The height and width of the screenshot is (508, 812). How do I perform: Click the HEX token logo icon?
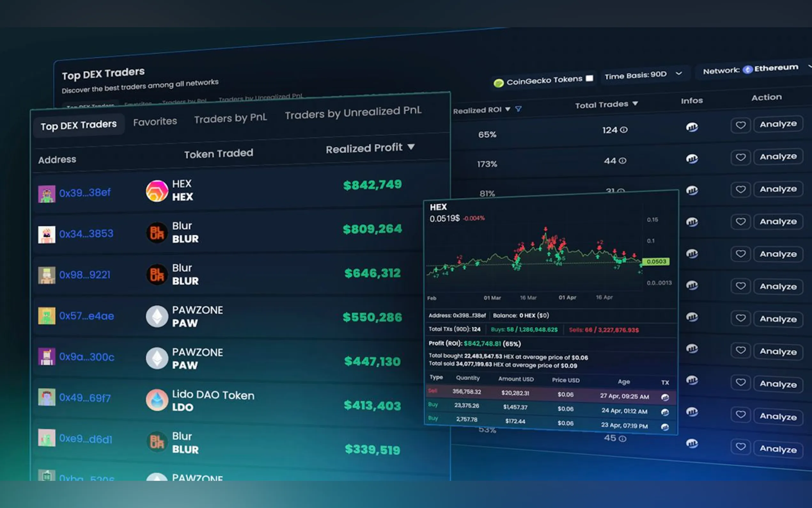pyautogui.click(x=157, y=191)
